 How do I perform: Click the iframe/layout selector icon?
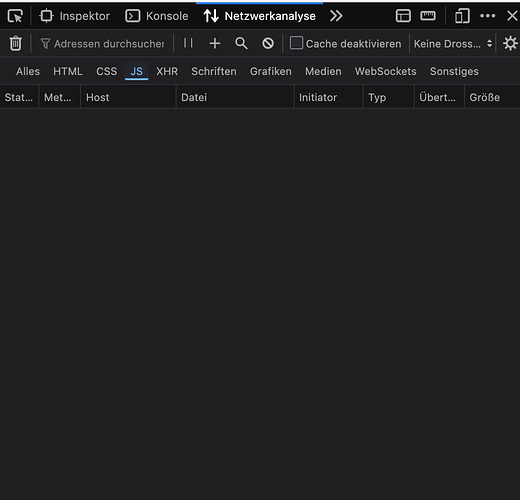point(403,16)
